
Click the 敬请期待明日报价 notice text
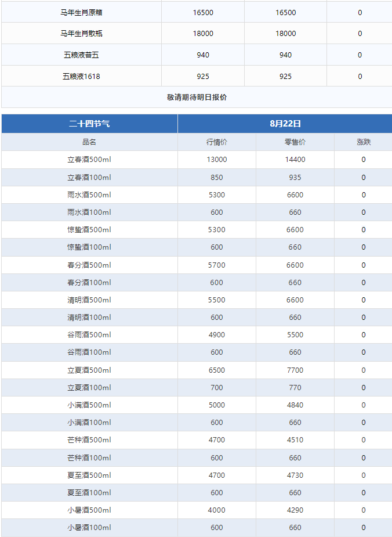coord(197,98)
